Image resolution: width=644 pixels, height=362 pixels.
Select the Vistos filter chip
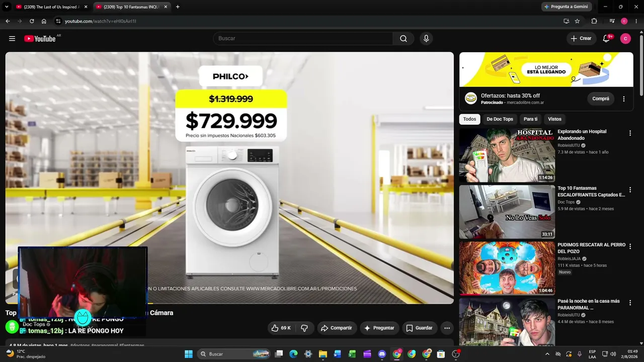coord(554,119)
